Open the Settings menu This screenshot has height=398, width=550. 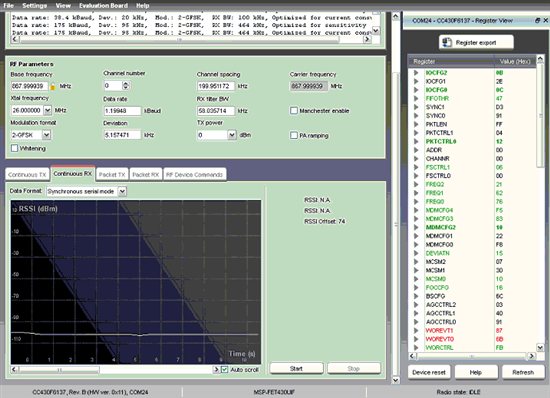click(x=34, y=6)
